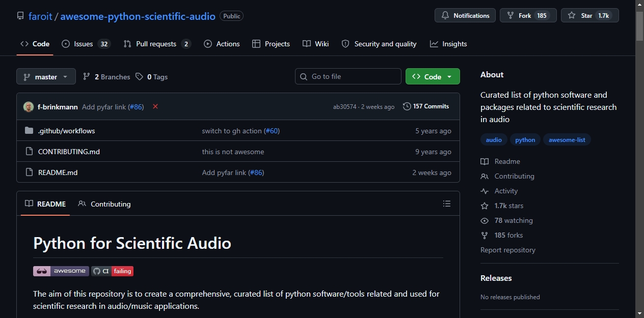The image size is (644, 318).
Task: Select the audio topic tag
Action: [494, 140]
